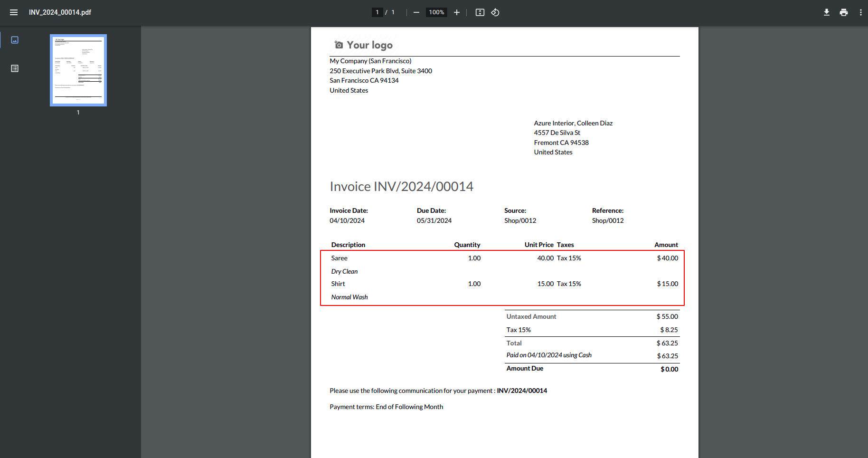Rotate the document counterclockwise

495,12
